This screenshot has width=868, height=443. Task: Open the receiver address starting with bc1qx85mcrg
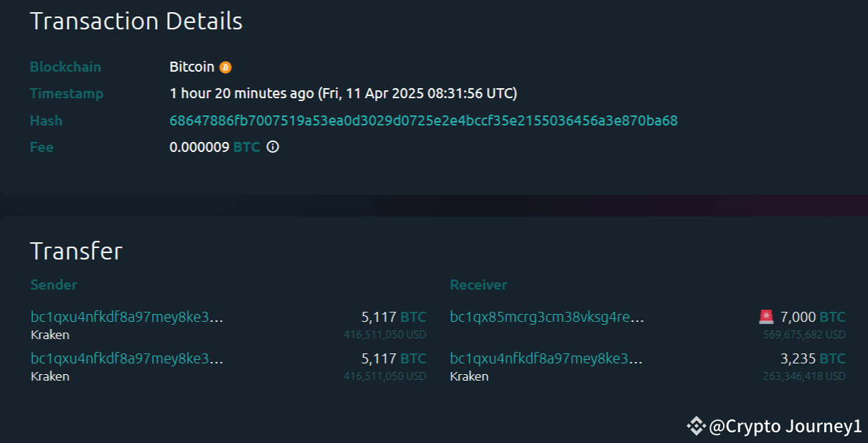click(x=545, y=316)
